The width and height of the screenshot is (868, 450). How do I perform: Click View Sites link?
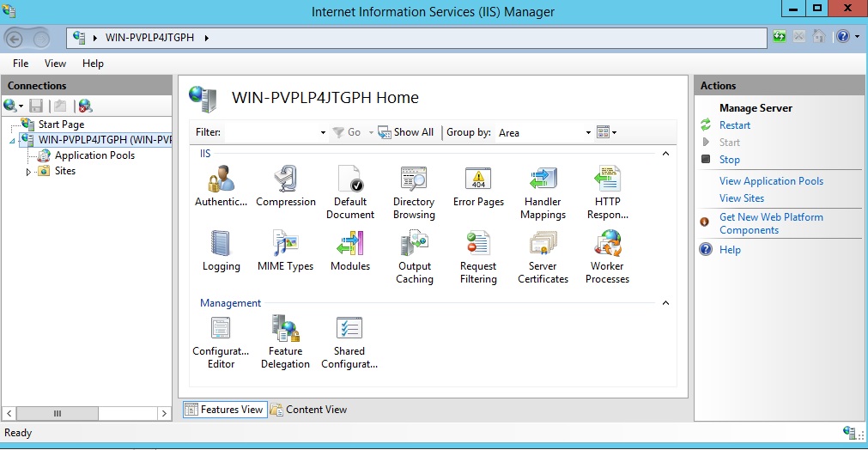point(741,198)
